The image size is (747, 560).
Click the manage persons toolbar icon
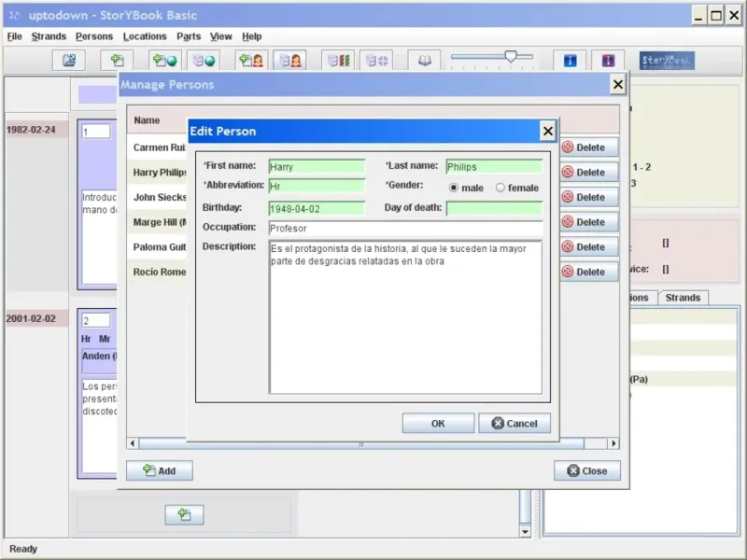click(x=290, y=61)
